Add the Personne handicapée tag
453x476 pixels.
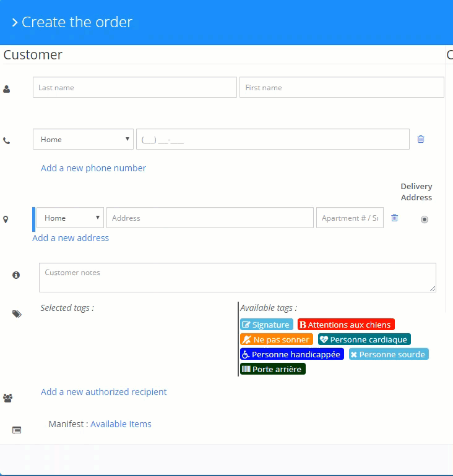(292, 354)
